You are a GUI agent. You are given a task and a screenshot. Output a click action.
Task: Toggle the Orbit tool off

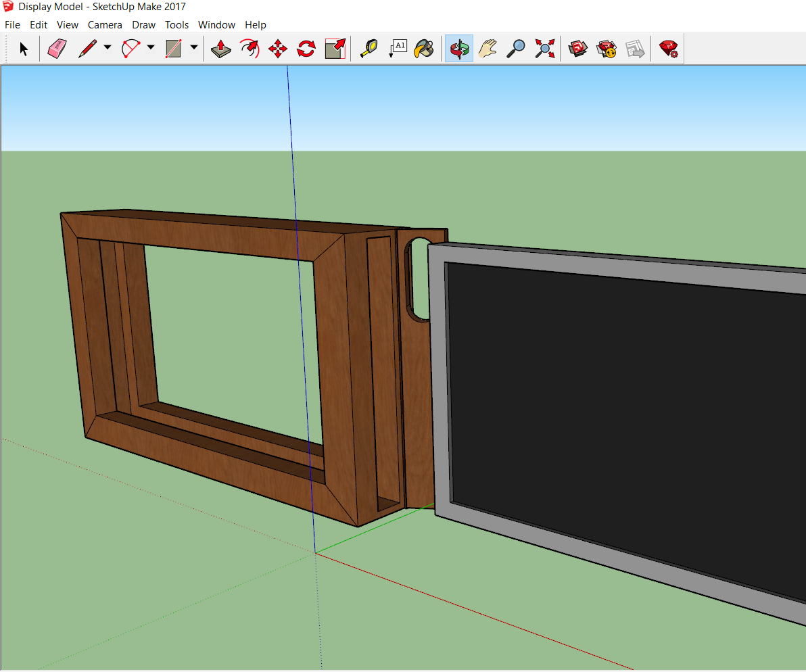point(458,48)
